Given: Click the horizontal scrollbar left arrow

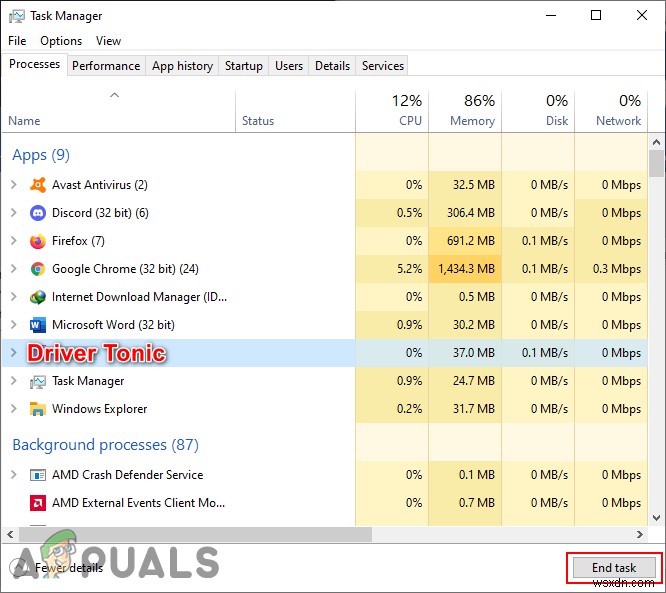Looking at the screenshot, I should [10, 534].
